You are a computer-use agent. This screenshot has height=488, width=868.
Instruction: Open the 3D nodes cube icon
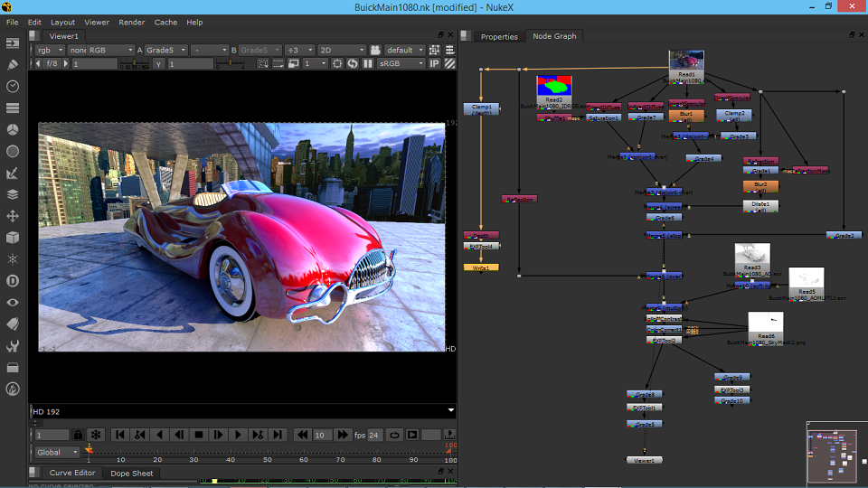[12, 238]
